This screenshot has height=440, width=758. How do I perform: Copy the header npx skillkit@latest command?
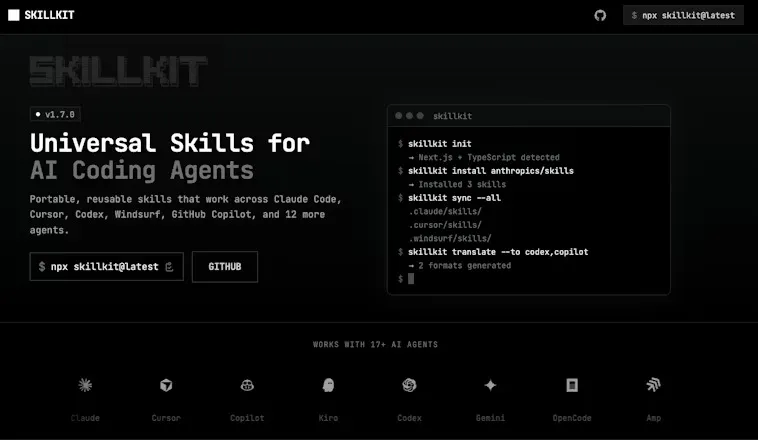click(x=683, y=15)
